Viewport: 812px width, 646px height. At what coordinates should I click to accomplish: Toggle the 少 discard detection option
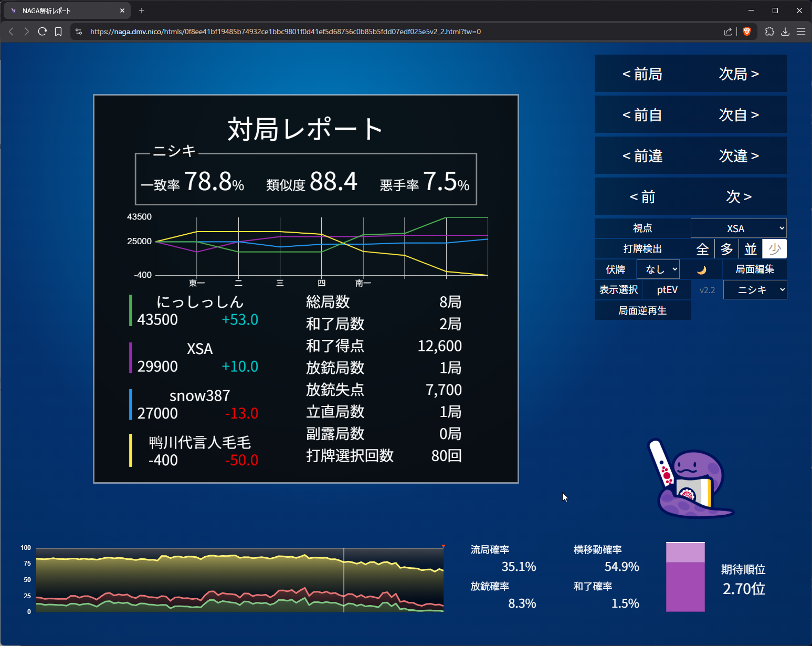pyautogui.click(x=775, y=249)
